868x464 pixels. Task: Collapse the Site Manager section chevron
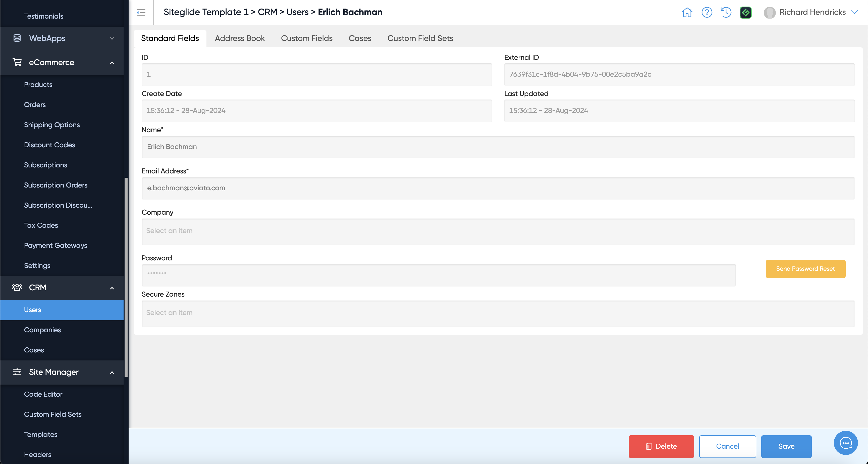(112, 372)
